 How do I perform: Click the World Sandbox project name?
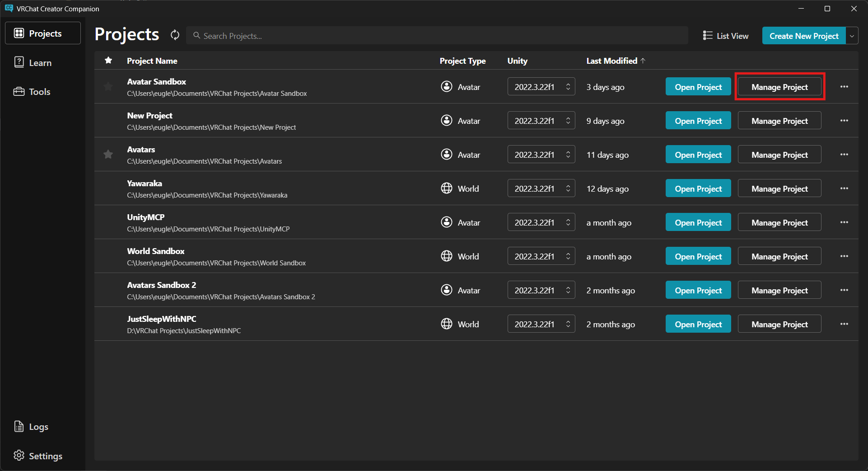[156, 251]
